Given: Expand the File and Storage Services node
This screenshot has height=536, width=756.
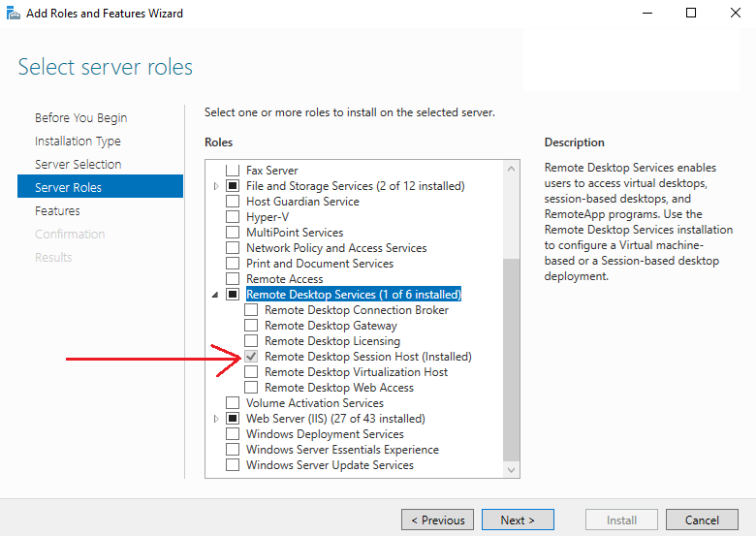Looking at the screenshot, I should [x=215, y=186].
